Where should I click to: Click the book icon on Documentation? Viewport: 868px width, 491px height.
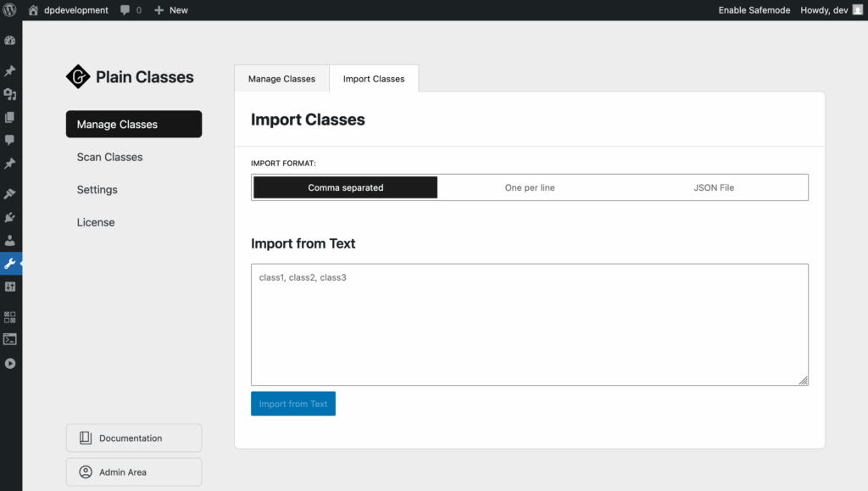tap(86, 438)
